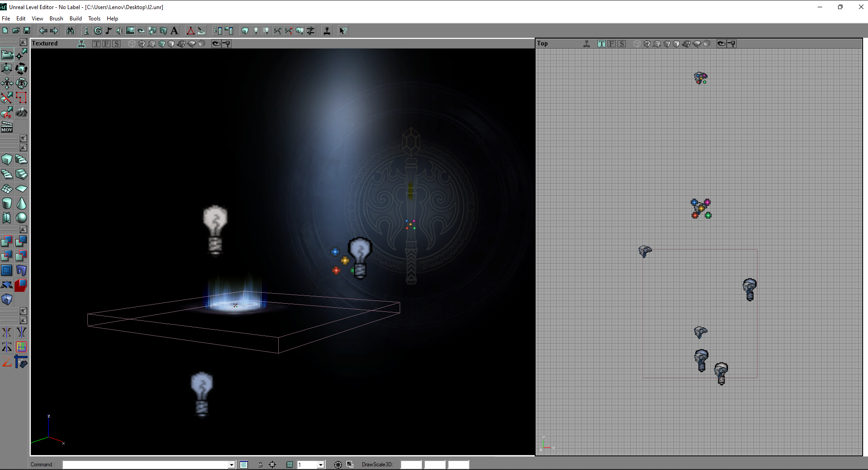The image size is (868, 470).
Task: Open the Brush menu
Action: click(x=56, y=19)
